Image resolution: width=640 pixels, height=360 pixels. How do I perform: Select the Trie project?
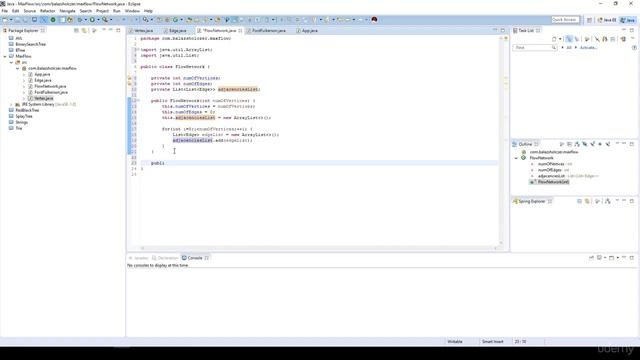pos(18,128)
